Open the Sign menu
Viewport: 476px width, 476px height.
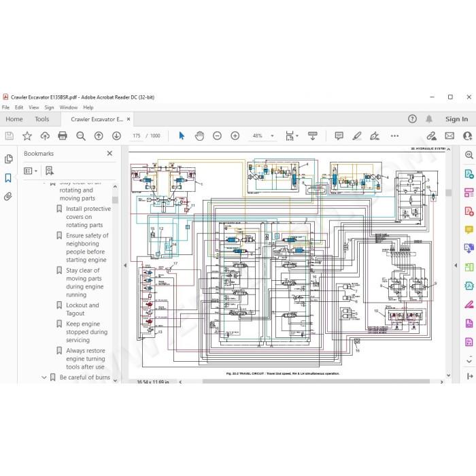point(49,107)
